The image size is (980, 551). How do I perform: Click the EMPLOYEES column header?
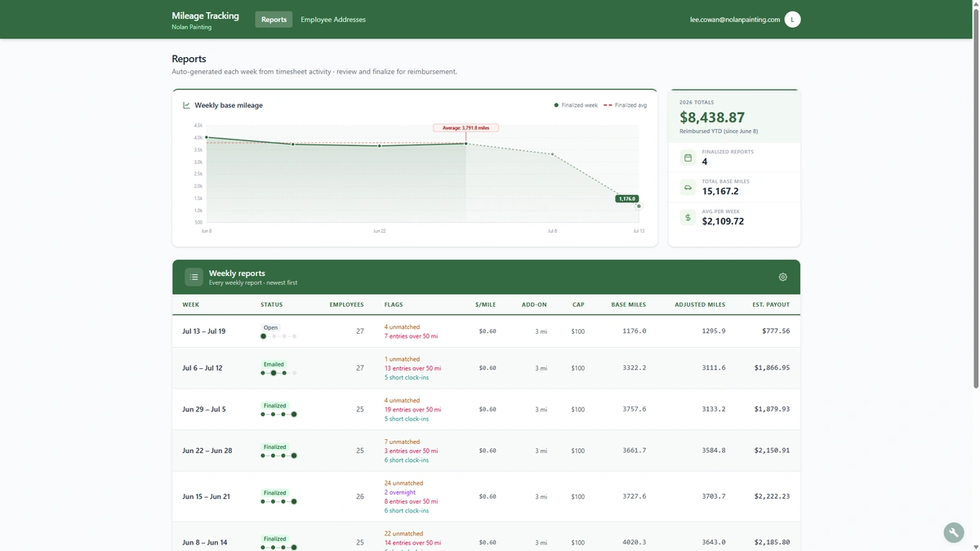click(346, 304)
